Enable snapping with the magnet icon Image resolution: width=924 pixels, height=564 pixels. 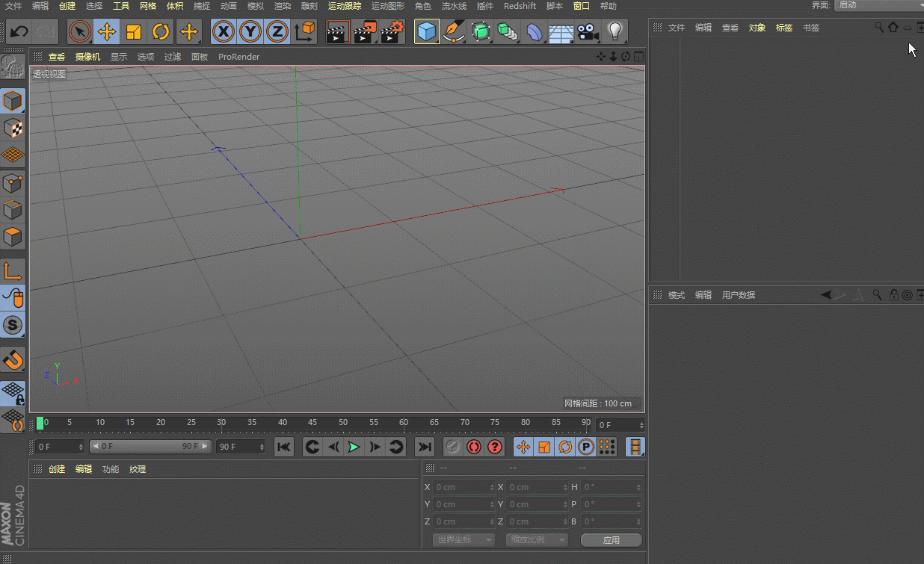point(13,360)
